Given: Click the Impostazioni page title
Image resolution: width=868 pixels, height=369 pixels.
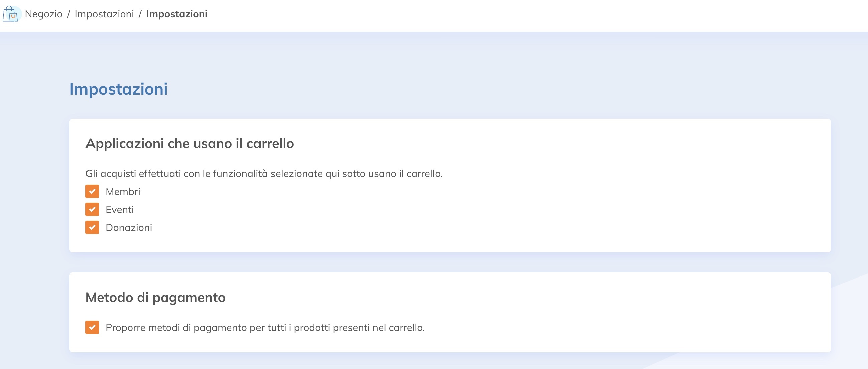Looking at the screenshot, I should point(119,89).
